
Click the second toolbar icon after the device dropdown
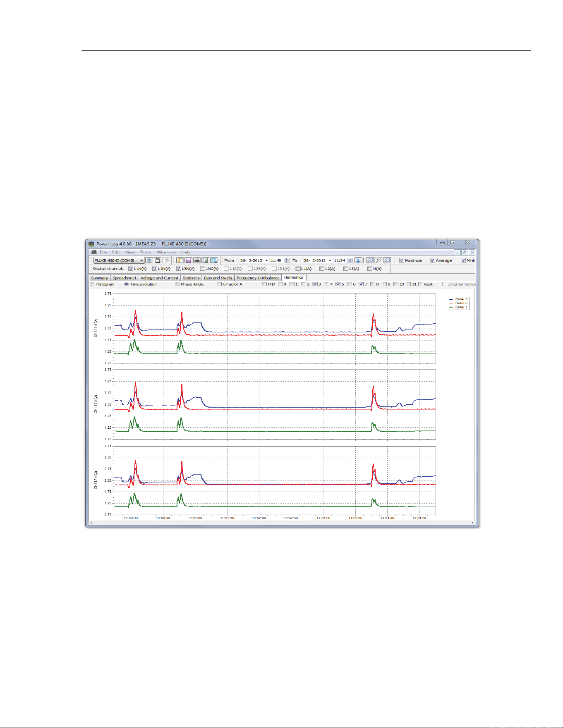(x=158, y=260)
